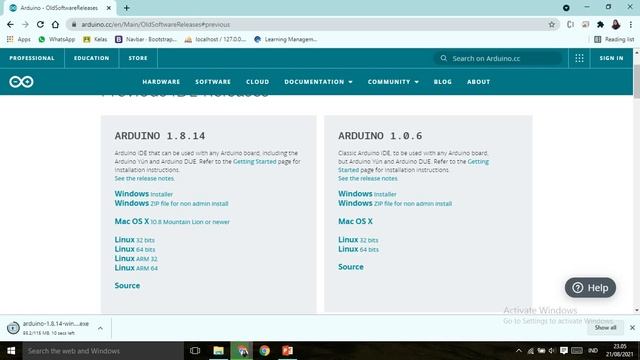Screen dimensions: 640x360
Task: Open the Hardware menu item
Action: pyautogui.click(x=161, y=82)
